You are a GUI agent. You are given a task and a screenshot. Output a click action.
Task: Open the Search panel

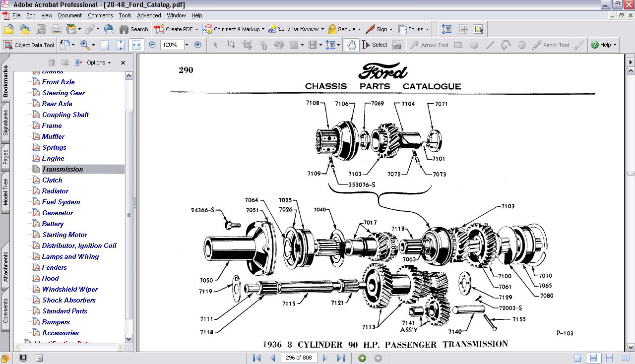tap(133, 29)
